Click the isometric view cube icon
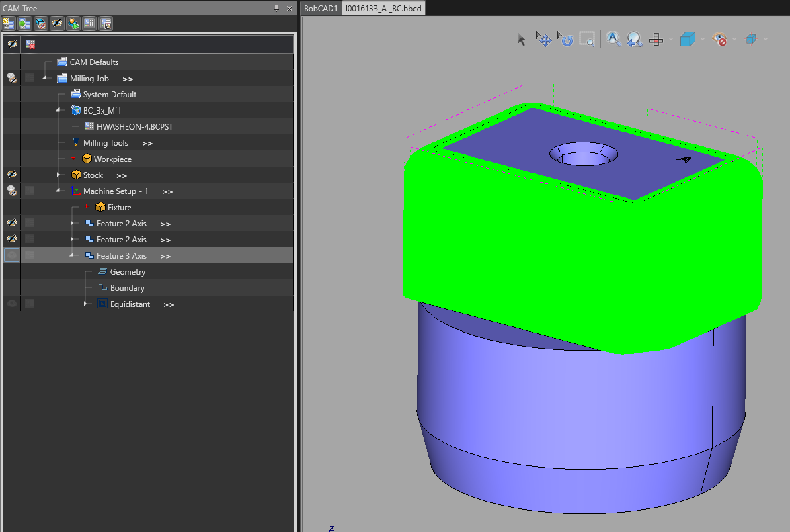 click(x=686, y=39)
